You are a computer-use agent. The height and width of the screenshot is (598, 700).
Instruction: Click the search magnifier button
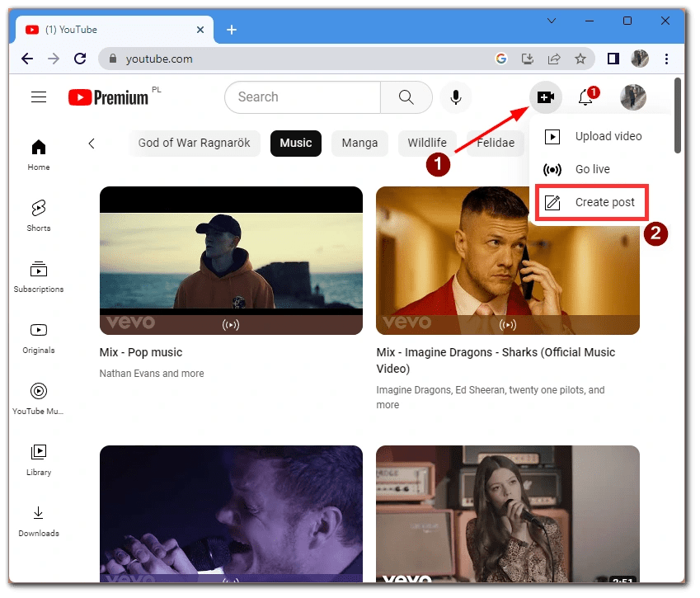(406, 97)
